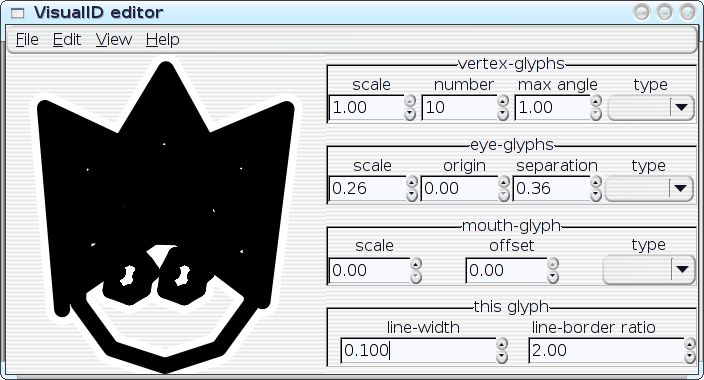The width and height of the screenshot is (704, 380).
Task: Decrease vertex-glyphs number with down arrow
Action: click(x=503, y=115)
